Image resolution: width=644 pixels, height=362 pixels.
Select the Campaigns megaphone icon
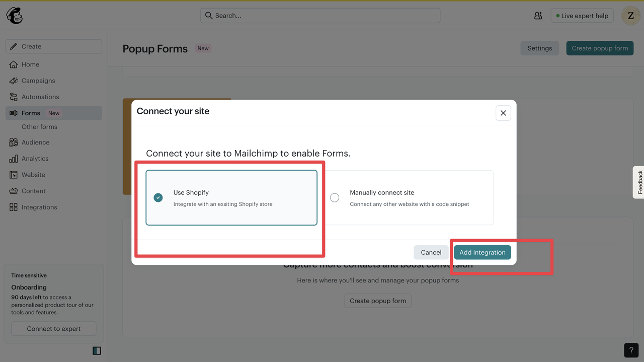click(14, 81)
